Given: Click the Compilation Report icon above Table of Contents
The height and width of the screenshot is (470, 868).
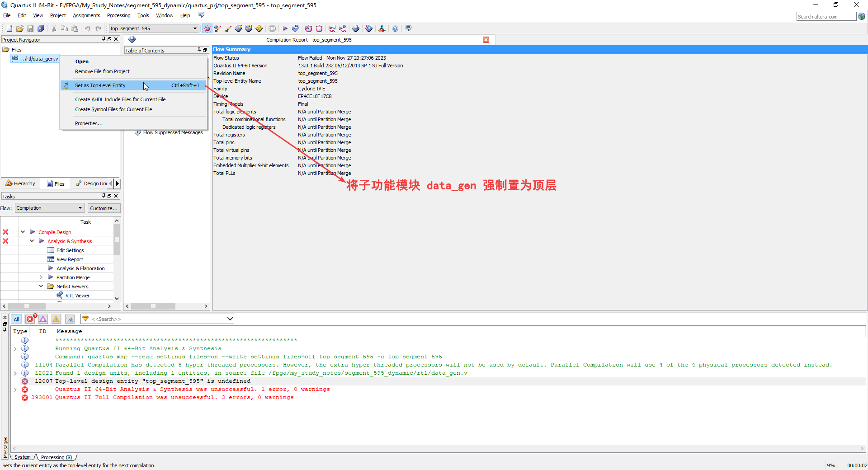Looking at the screenshot, I should tap(132, 39).
